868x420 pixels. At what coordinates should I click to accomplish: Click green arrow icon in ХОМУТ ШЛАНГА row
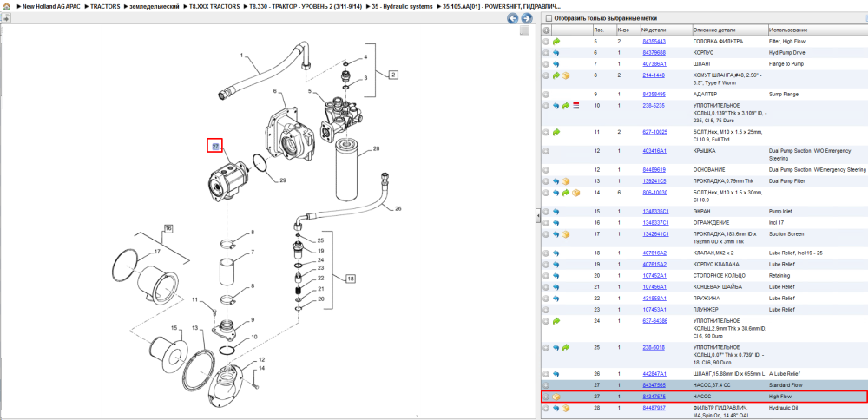[556, 75]
